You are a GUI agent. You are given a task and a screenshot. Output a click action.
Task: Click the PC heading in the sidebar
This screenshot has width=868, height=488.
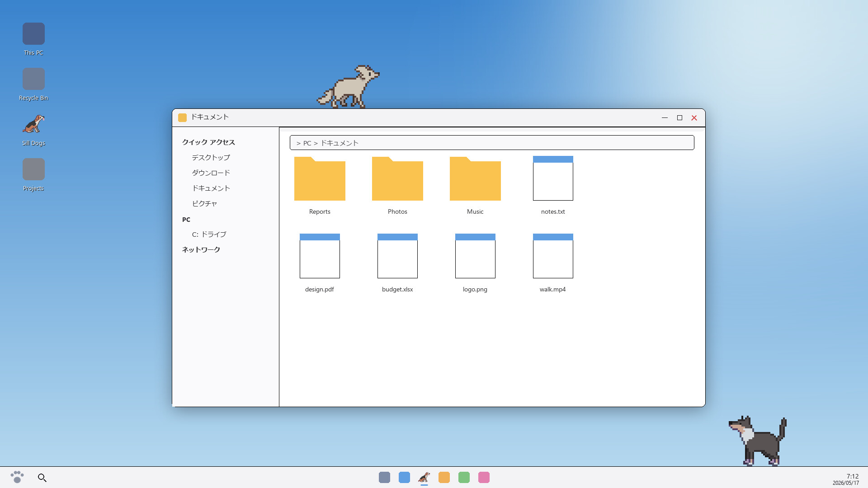tap(186, 220)
